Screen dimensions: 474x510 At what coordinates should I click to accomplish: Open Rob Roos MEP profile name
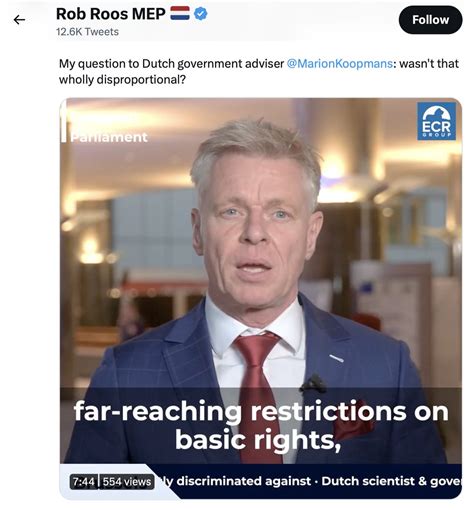click(x=111, y=14)
